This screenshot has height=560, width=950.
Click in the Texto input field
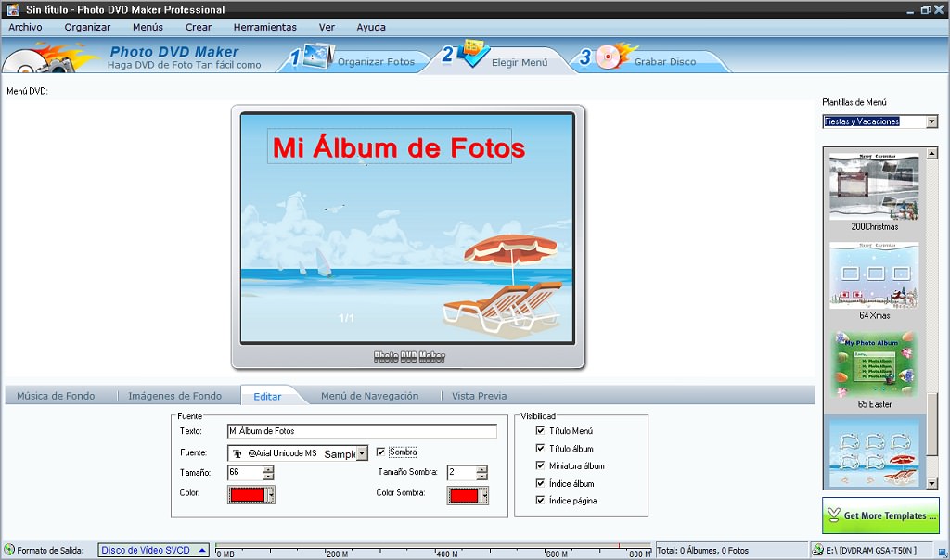(x=362, y=431)
